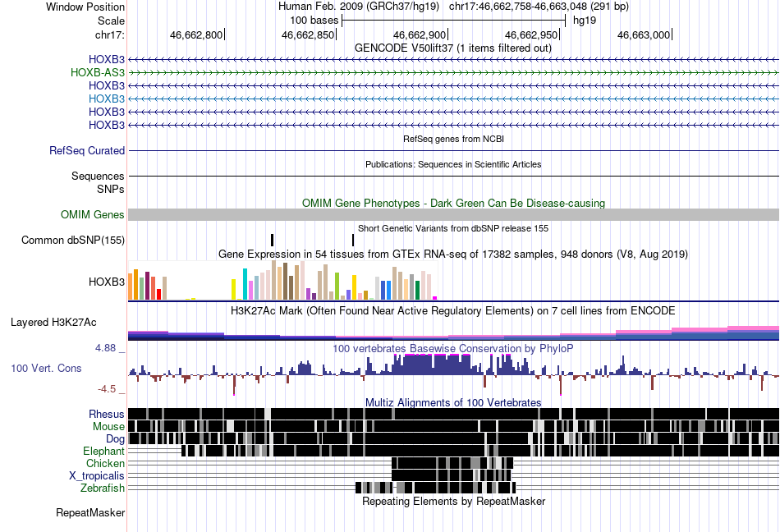The width and height of the screenshot is (780, 532).
Task: Click Short Genetic Variants from dbSNP title
Action: [453, 229]
